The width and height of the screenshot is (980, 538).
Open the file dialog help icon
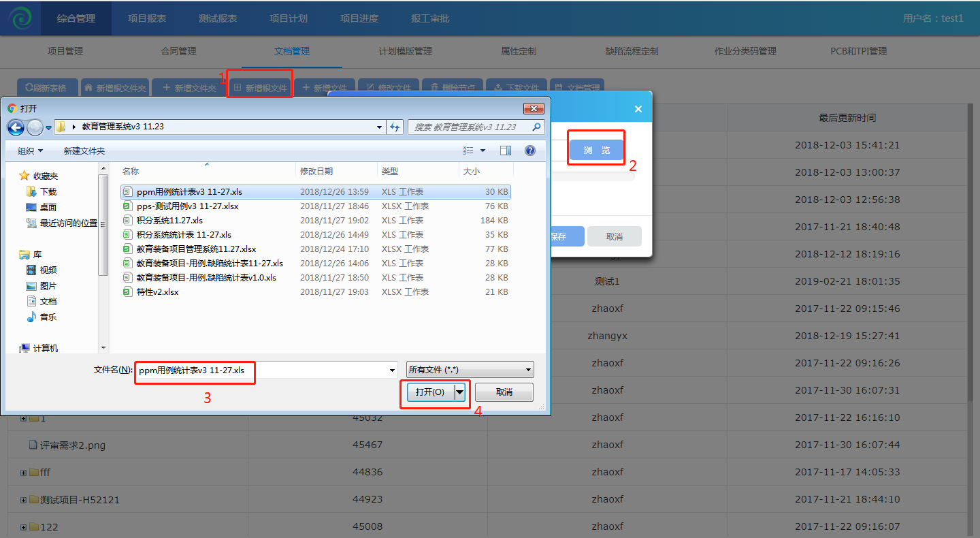[x=530, y=151]
